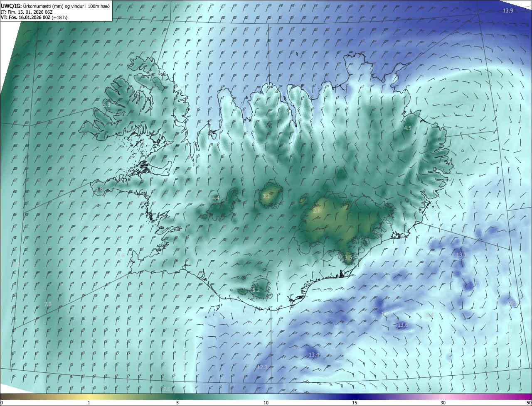Click the 15 tick on the color scale
This screenshot has width=532, height=406.
pos(355,403)
